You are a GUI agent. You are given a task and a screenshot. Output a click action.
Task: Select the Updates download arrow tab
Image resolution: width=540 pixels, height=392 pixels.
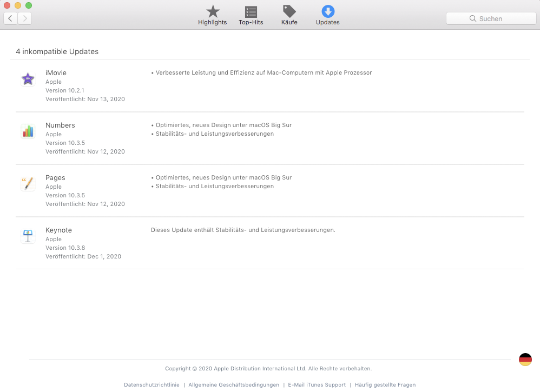[x=327, y=16]
